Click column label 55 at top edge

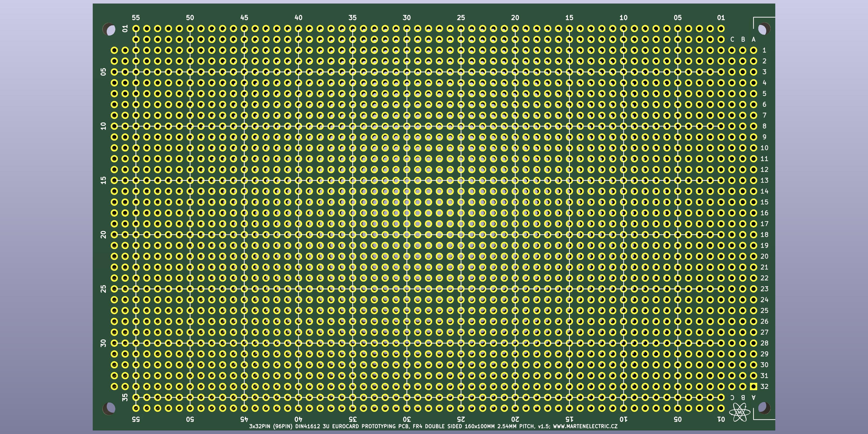pyautogui.click(x=136, y=17)
